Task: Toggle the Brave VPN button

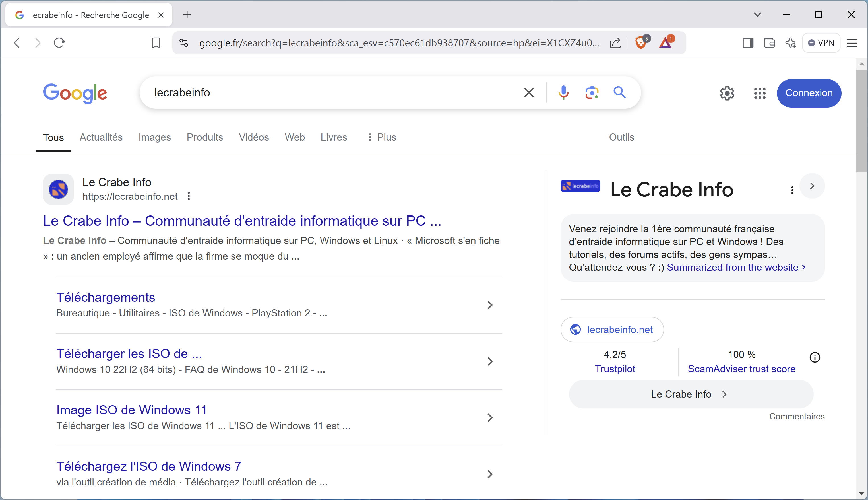Action: pos(821,43)
